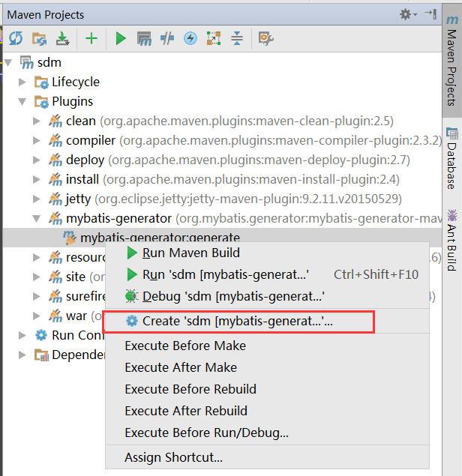
Task: Click Collapse All toolbar icon
Action: click(236, 38)
